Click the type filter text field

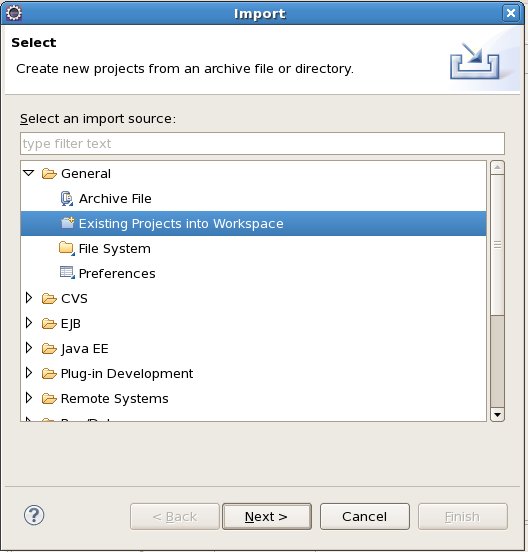262,144
